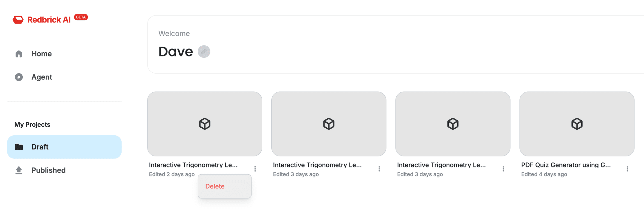This screenshot has height=224, width=644.
Task: Open three-dot menu for PDF Quiz Generator
Action: [x=627, y=169]
